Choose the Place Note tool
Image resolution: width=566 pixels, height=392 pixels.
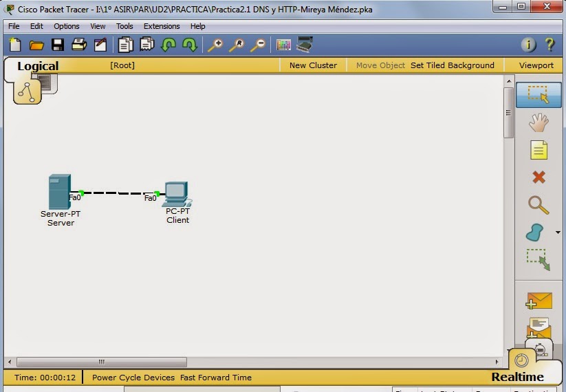pos(538,150)
